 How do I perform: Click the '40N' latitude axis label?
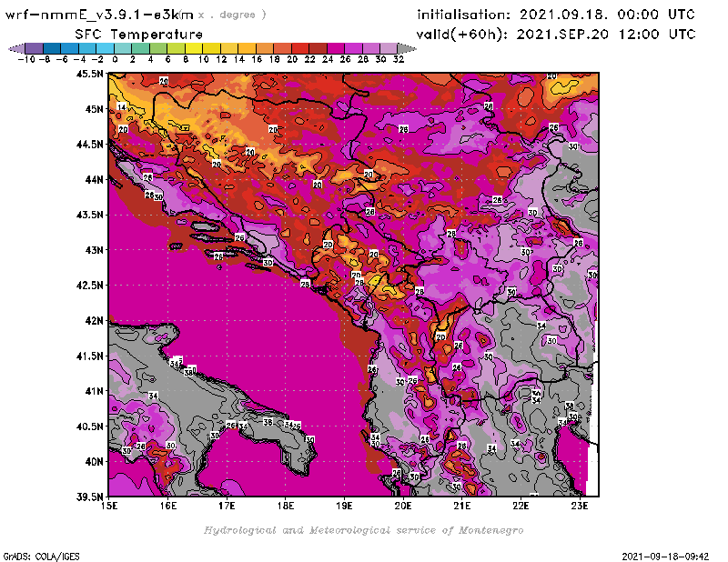pyautogui.click(x=94, y=462)
